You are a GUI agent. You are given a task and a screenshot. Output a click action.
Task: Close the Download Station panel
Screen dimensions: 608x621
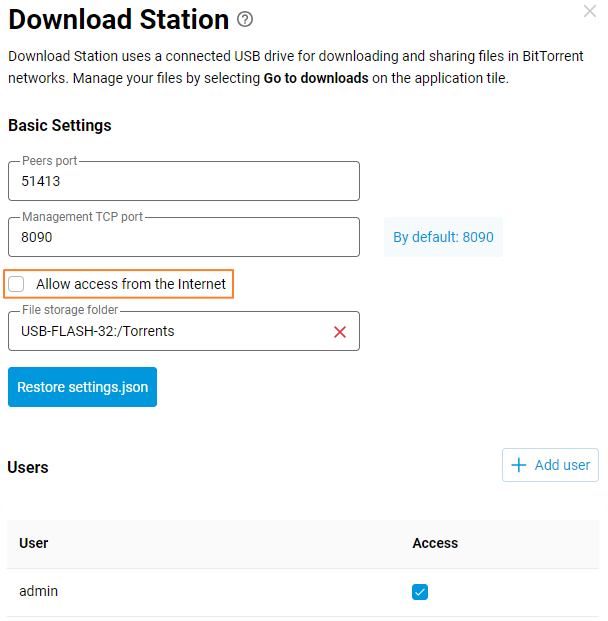point(590,11)
